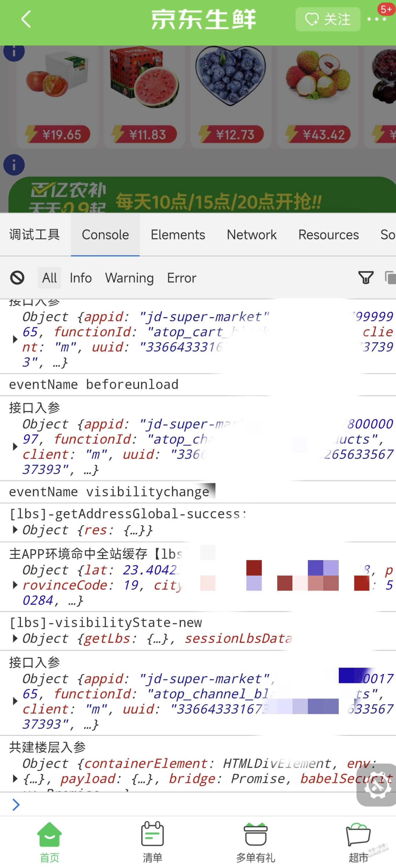Filter console to Error messages

tap(182, 278)
